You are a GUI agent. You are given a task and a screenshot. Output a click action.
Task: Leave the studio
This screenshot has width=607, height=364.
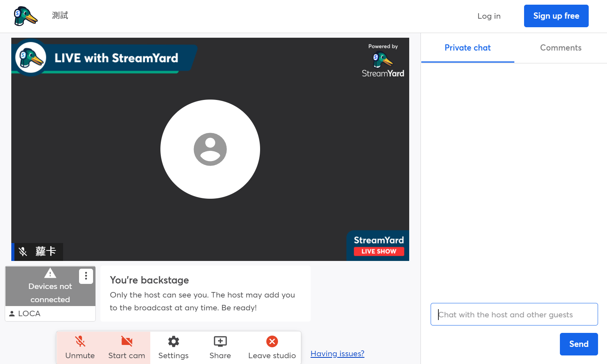272,348
